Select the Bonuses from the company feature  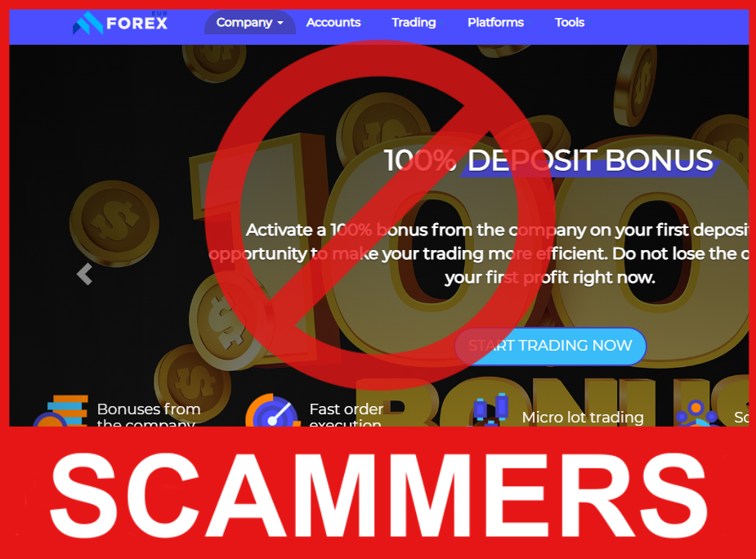(149, 416)
